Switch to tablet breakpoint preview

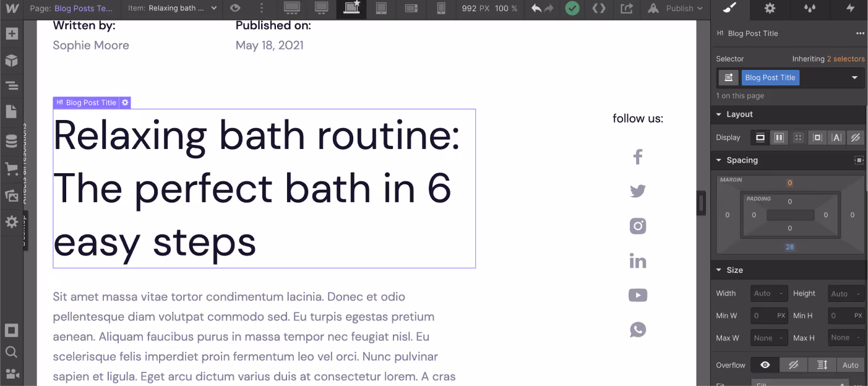click(x=381, y=9)
